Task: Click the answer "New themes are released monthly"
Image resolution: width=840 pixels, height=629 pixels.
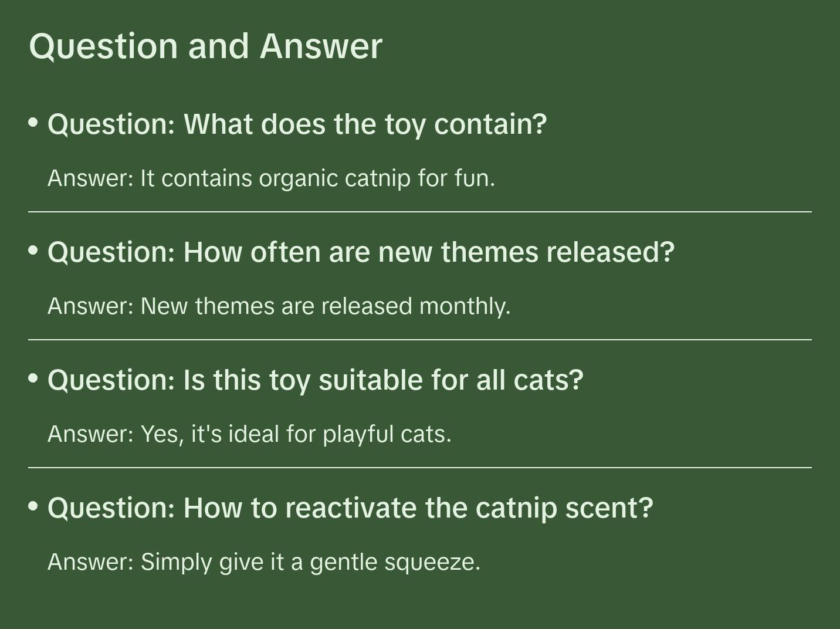Action: click(279, 306)
